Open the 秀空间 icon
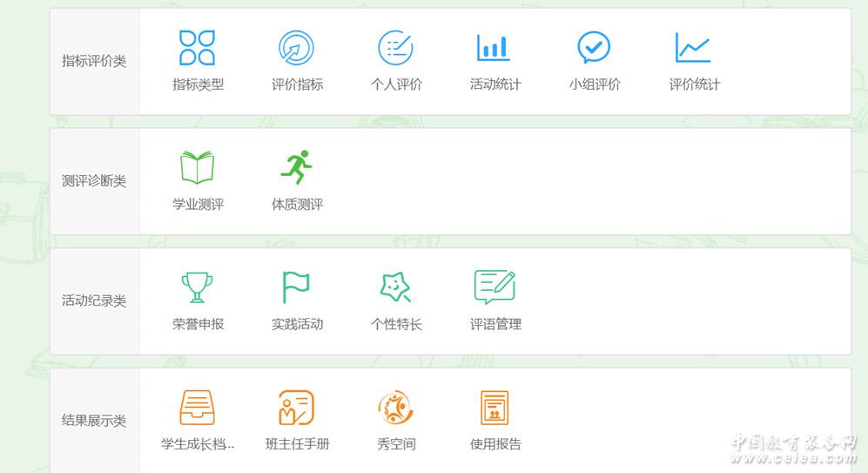The width and height of the screenshot is (868, 473). pyautogui.click(x=396, y=407)
